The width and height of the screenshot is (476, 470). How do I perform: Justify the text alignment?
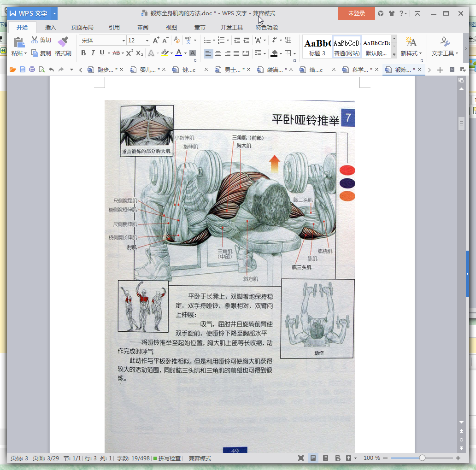click(236, 53)
